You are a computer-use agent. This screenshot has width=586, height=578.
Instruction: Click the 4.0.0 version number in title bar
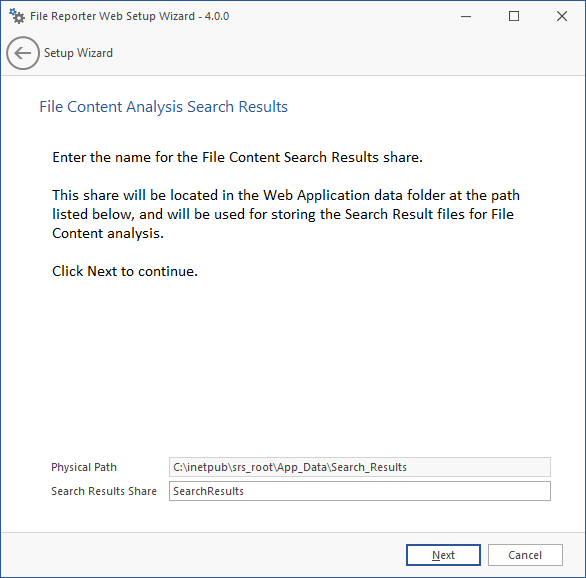coord(217,16)
